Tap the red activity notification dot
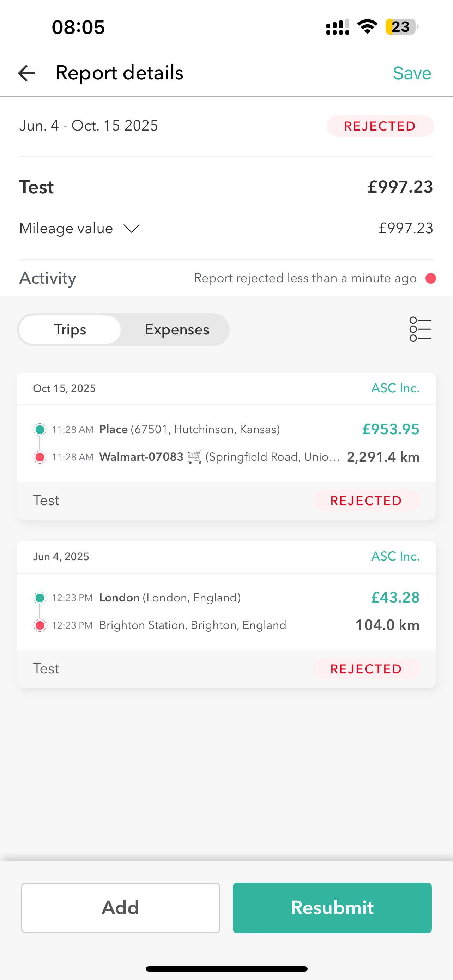The width and height of the screenshot is (453, 980). (430, 278)
